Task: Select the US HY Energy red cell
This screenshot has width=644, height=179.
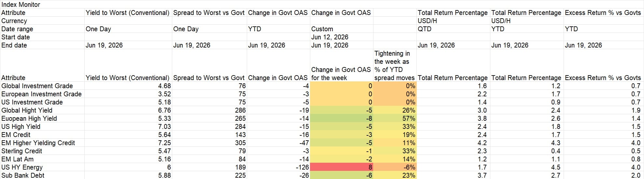Action: click(x=342, y=167)
